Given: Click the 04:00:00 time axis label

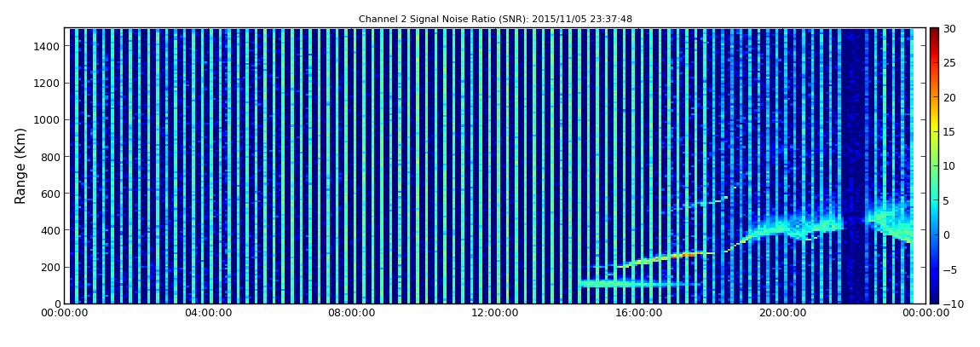Looking at the screenshot, I should click(208, 313).
